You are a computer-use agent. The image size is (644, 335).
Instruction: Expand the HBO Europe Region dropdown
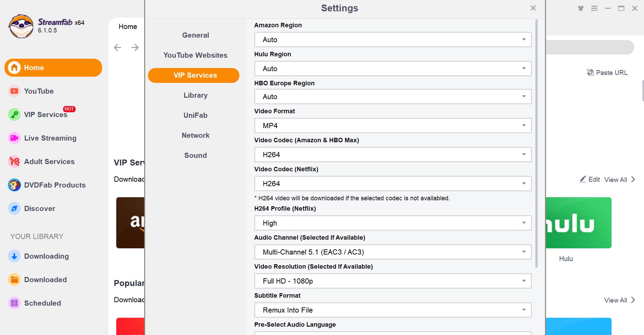pyautogui.click(x=393, y=97)
